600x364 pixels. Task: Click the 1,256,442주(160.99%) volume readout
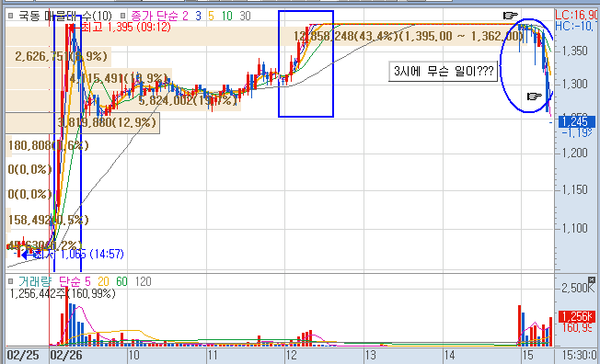(x=62, y=293)
